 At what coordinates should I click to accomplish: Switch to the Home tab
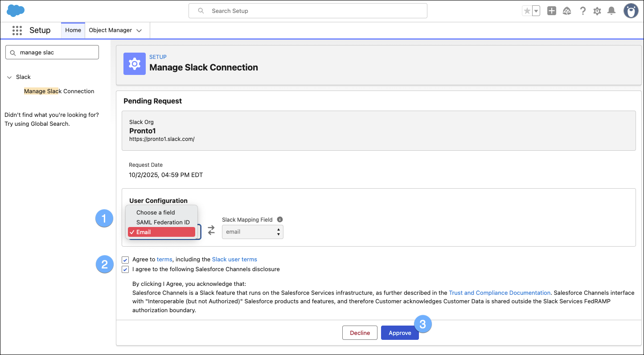tap(73, 30)
